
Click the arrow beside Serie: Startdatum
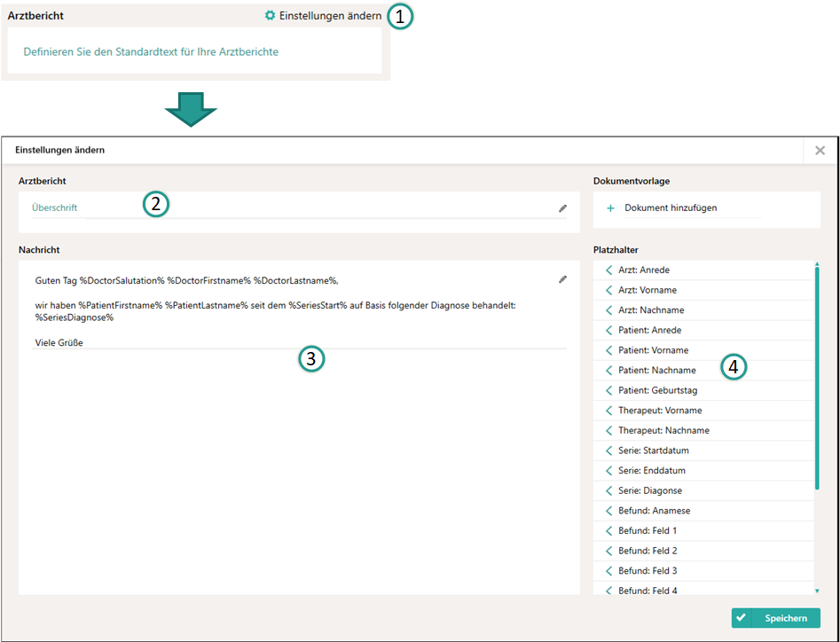click(609, 450)
